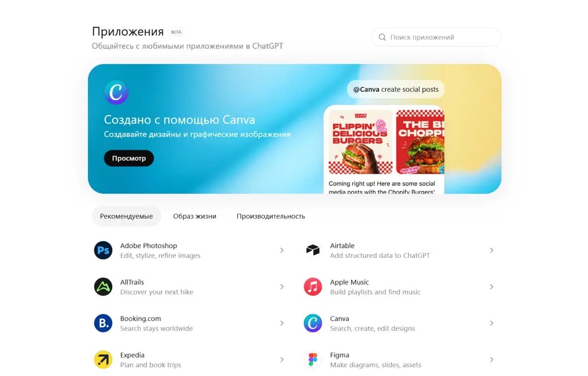The width and height of the screenshot is (588, 376).
Task: Expand the Airtable row chevron
Action: [491, 250]
